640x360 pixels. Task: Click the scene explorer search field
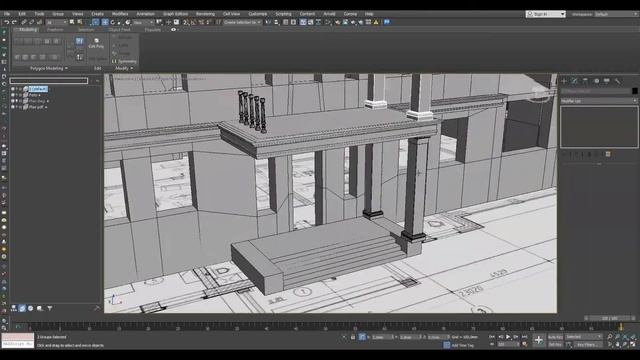pyautogui.click(x=49, y=81)
